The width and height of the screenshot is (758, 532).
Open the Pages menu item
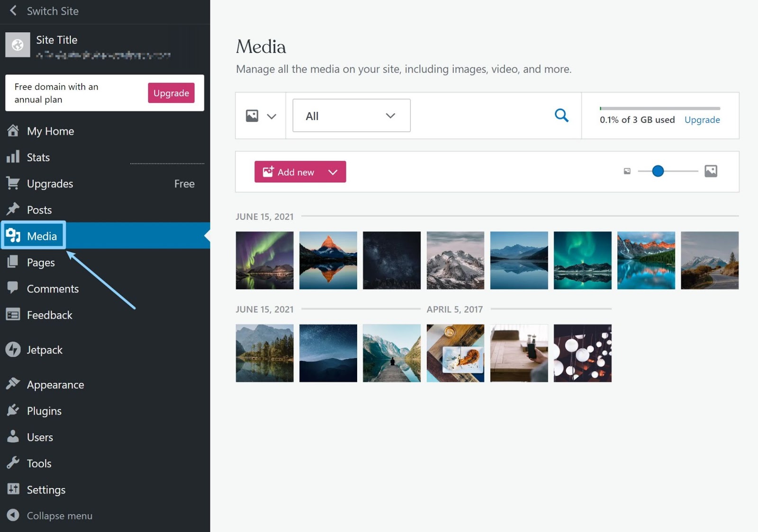[x=41, y=262]
